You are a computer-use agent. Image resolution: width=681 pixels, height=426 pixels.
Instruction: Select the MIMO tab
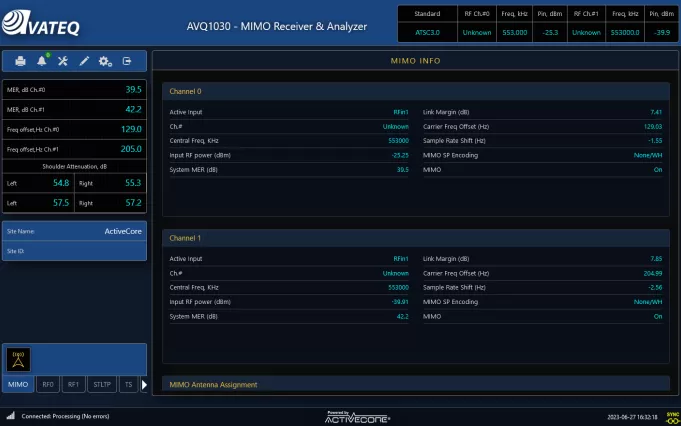click(x=18, y=384)
